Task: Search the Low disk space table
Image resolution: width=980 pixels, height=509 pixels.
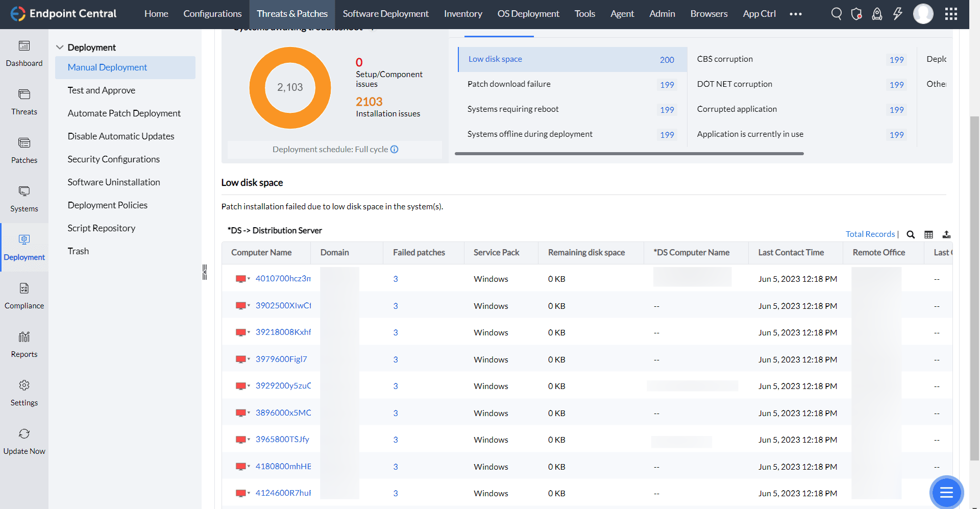Action: point(911,234)
